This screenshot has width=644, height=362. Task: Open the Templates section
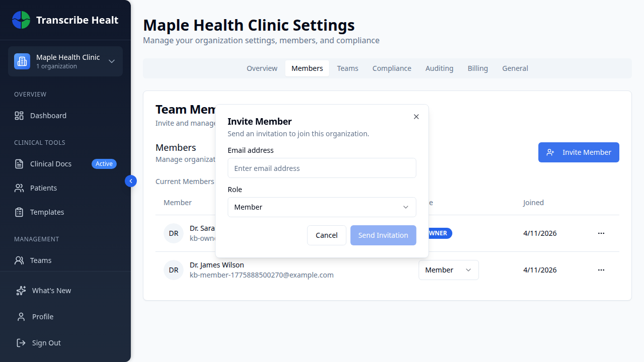point(46,212)
